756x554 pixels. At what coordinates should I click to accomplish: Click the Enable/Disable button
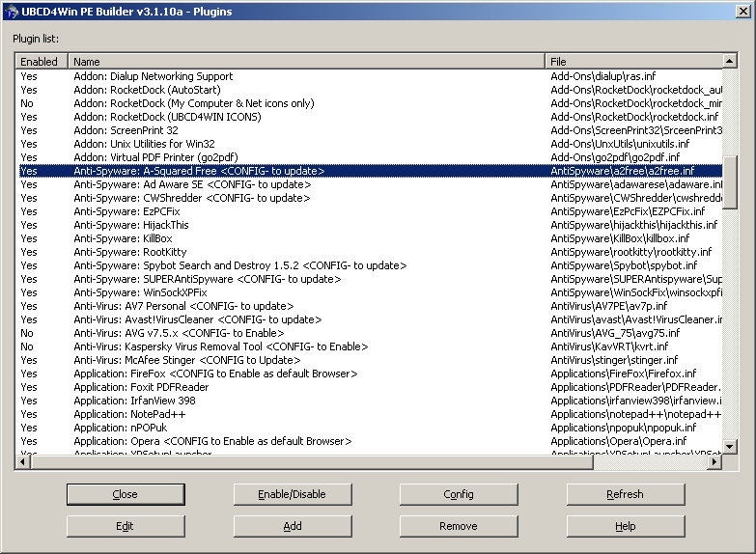point(293,494)
